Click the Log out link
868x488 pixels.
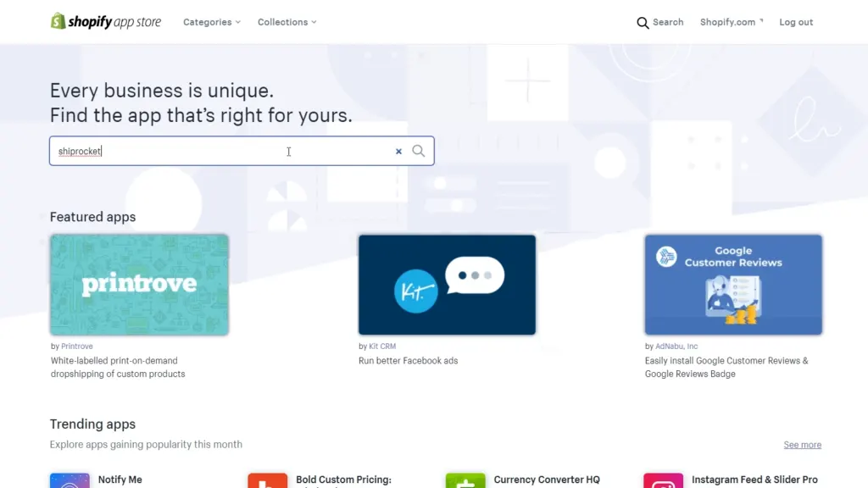(x=796, y=22)
